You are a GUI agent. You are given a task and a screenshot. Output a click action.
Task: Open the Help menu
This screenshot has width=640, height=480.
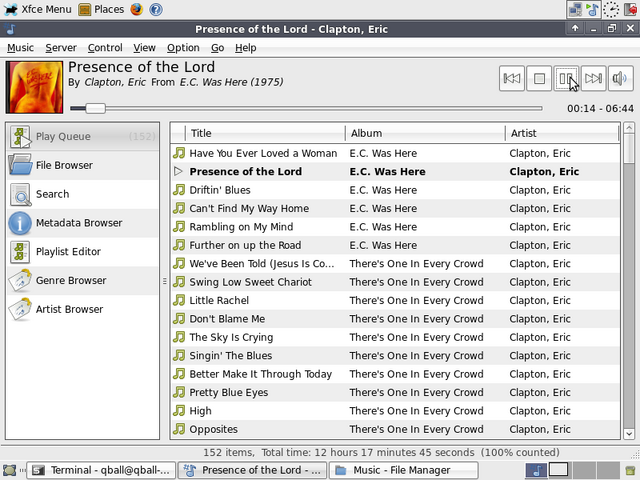tap(246, 48)
